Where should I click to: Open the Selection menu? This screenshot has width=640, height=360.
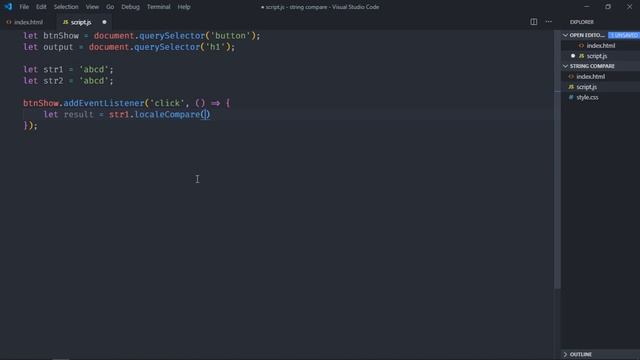(66, 7)
